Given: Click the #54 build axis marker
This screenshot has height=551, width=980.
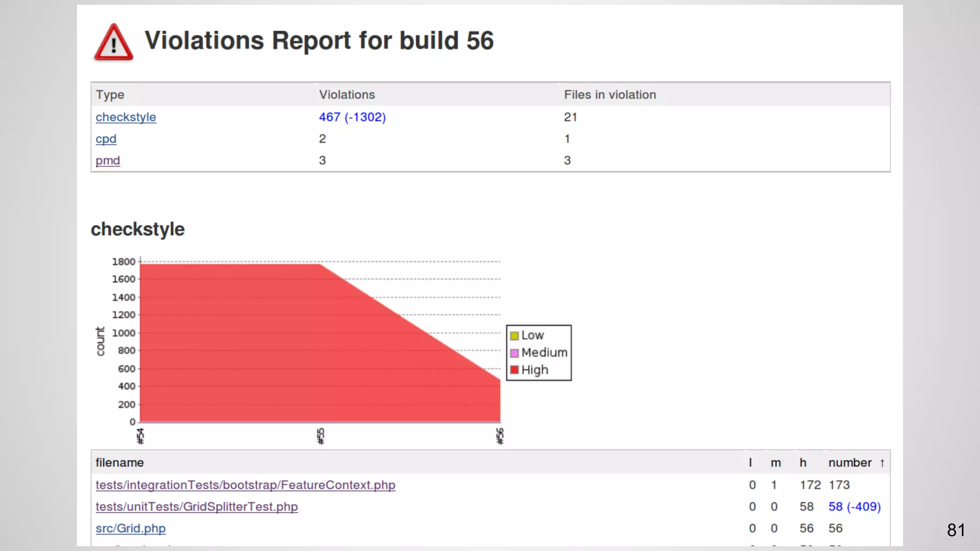Looking at the screenshot, I should [x=140, y=436].
